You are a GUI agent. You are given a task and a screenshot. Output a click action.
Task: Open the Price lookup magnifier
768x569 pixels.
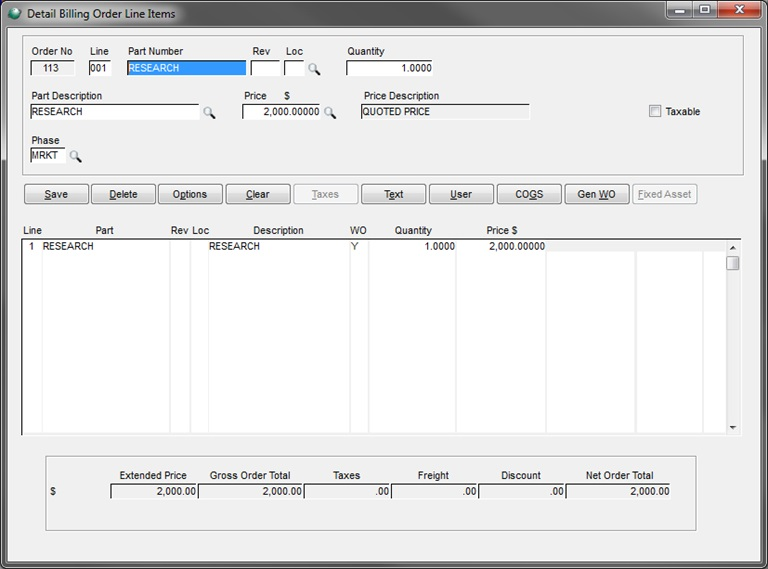pyautogui.click(x=330, y=113)
